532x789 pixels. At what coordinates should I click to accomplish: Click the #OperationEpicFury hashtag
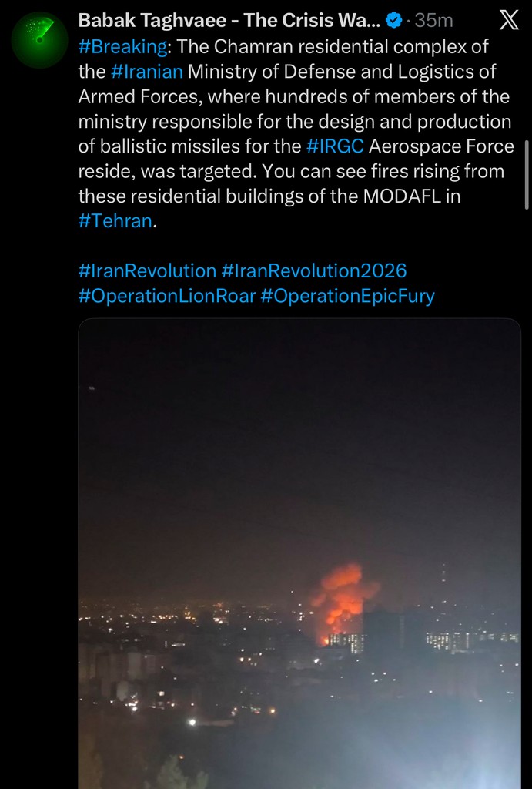coord(347,296)
